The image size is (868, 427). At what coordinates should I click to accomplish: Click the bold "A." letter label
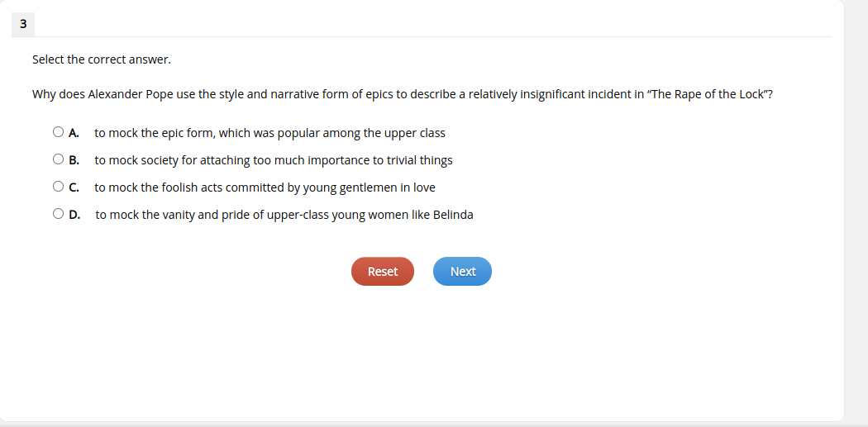tap(74, 133)
